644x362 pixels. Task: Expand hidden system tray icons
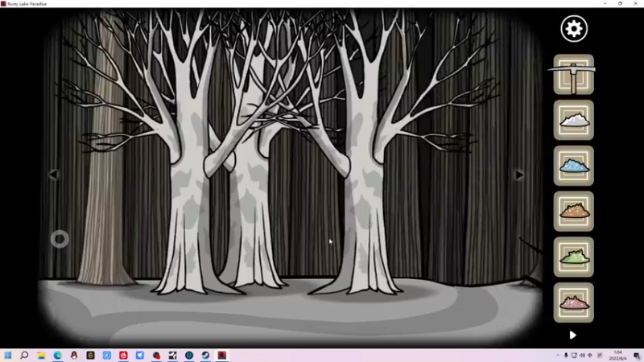point(558,356)
